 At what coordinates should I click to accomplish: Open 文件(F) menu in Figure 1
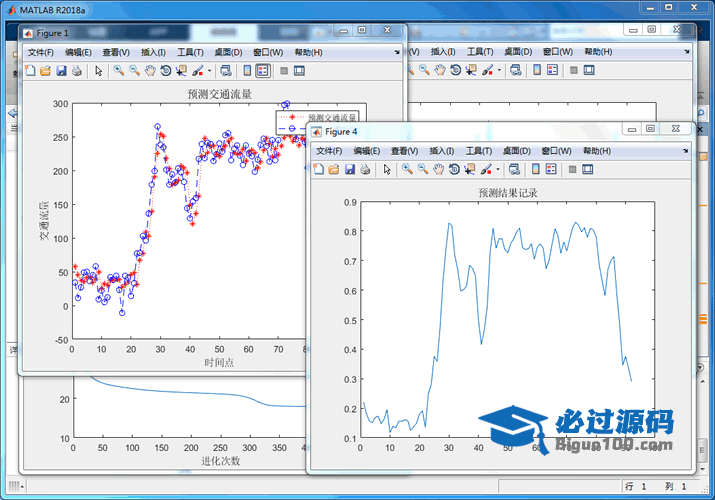point(40,52)
